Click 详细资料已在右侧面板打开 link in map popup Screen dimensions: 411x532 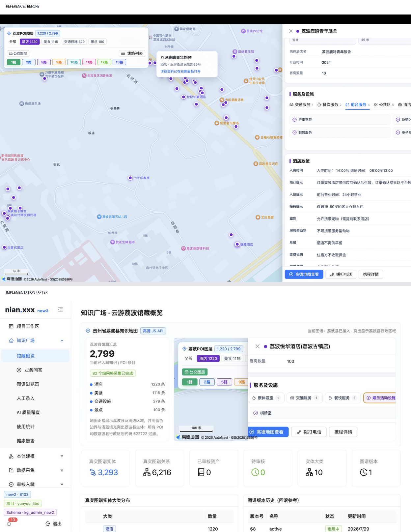180,71
